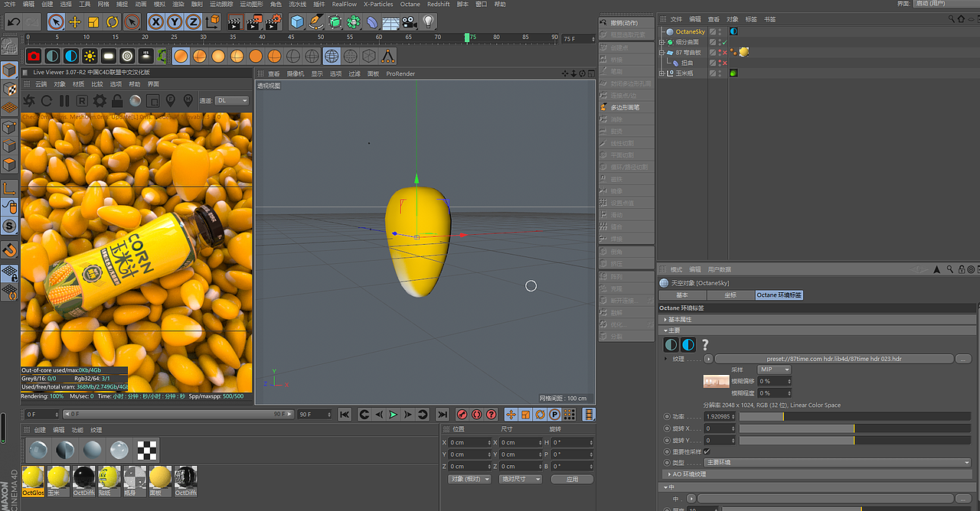Viewport: 980px width, 511px height.
Task: Click the coordinate system cube icon
Action: [x=214, y=21]
